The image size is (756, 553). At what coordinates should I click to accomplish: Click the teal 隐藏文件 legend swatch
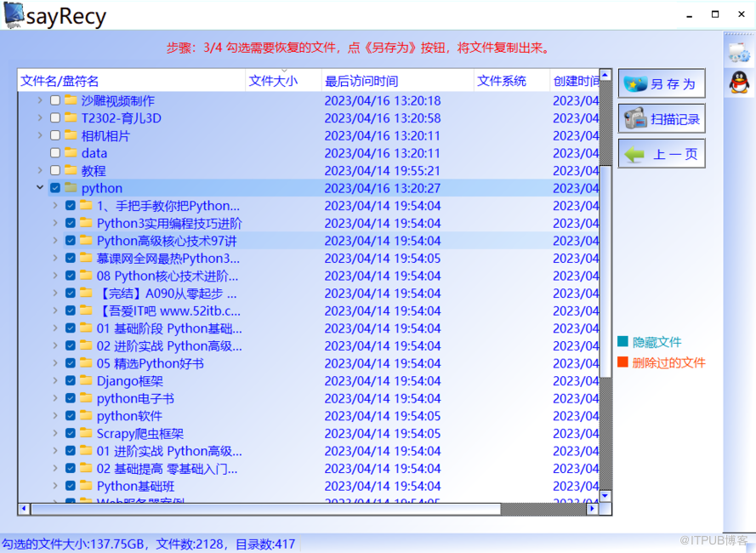[622, 342]
